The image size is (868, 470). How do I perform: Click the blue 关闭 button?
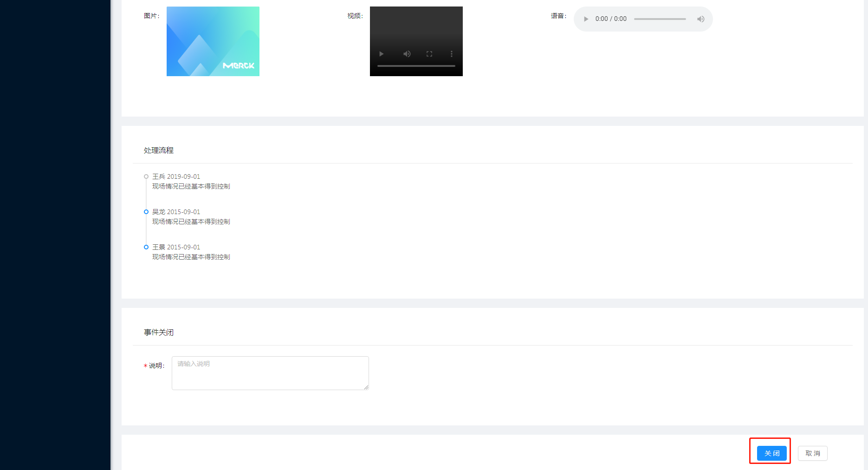click(772, 453)
